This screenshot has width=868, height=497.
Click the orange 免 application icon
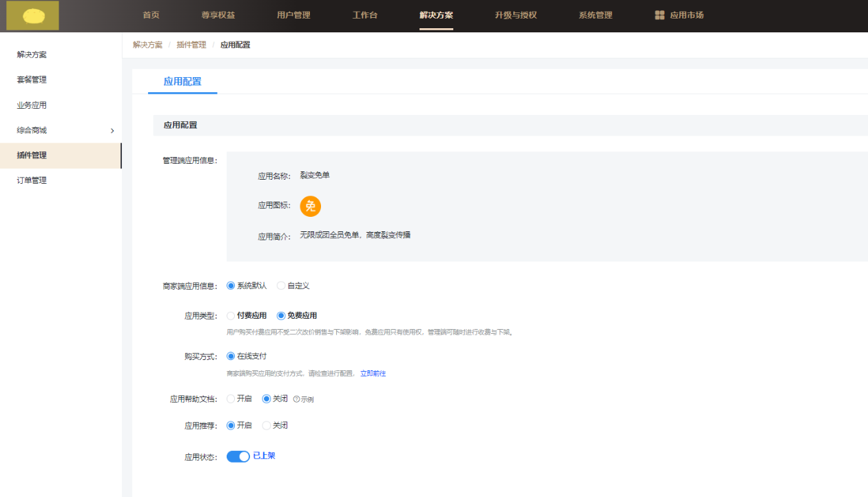click(x=310, y=206)
